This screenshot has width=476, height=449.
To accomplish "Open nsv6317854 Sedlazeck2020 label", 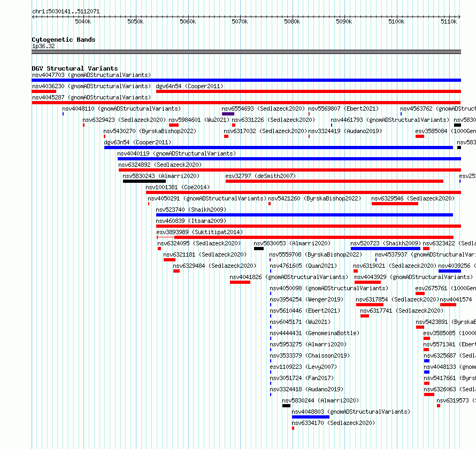I will tap(397, 299).
